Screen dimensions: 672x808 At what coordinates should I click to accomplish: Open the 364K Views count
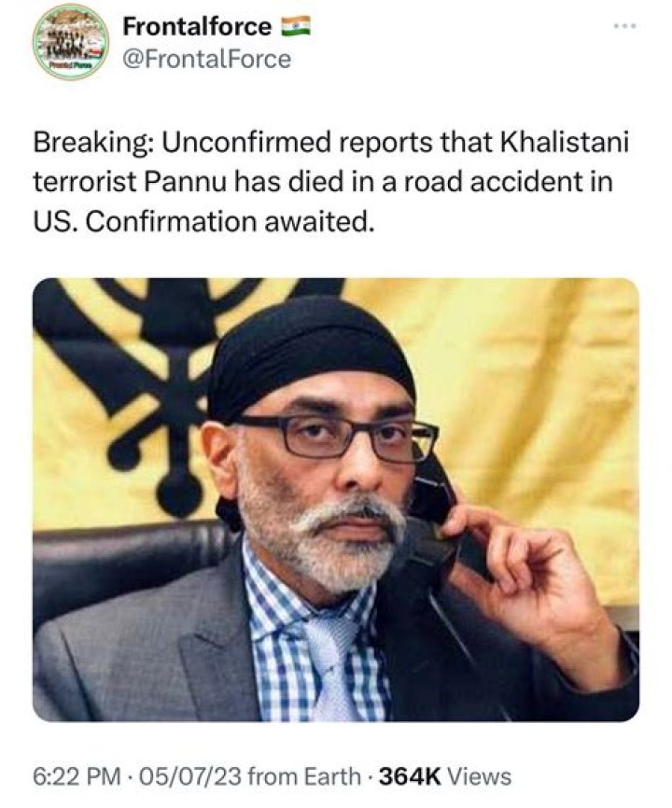coord(445,776)
